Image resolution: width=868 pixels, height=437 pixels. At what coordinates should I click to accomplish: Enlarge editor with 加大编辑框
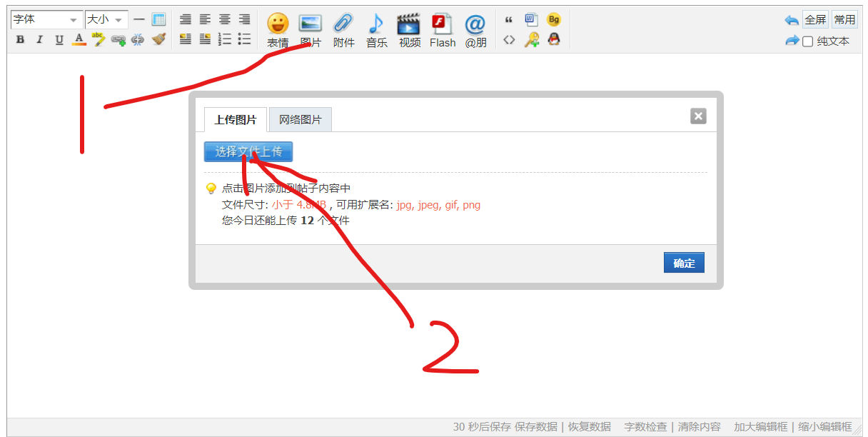click(761, 426)
